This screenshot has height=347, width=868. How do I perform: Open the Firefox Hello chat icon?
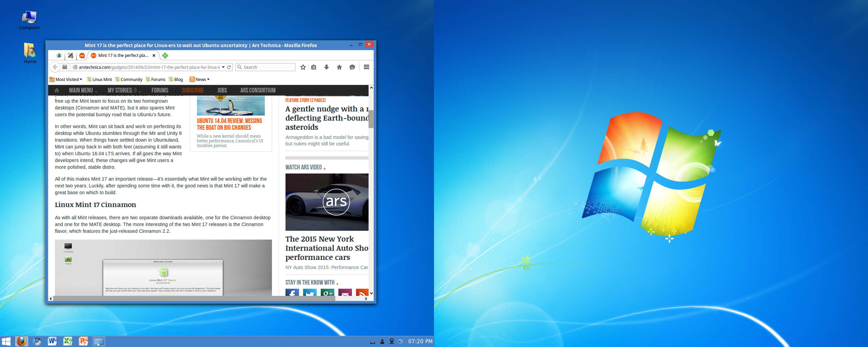tap(352, 67)
